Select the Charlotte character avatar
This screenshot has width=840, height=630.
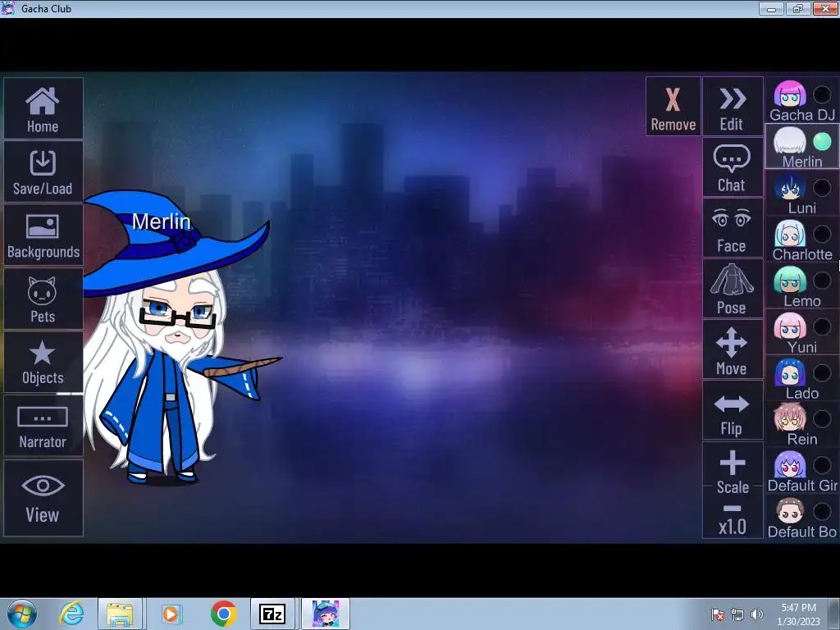(x=790, y=234)
